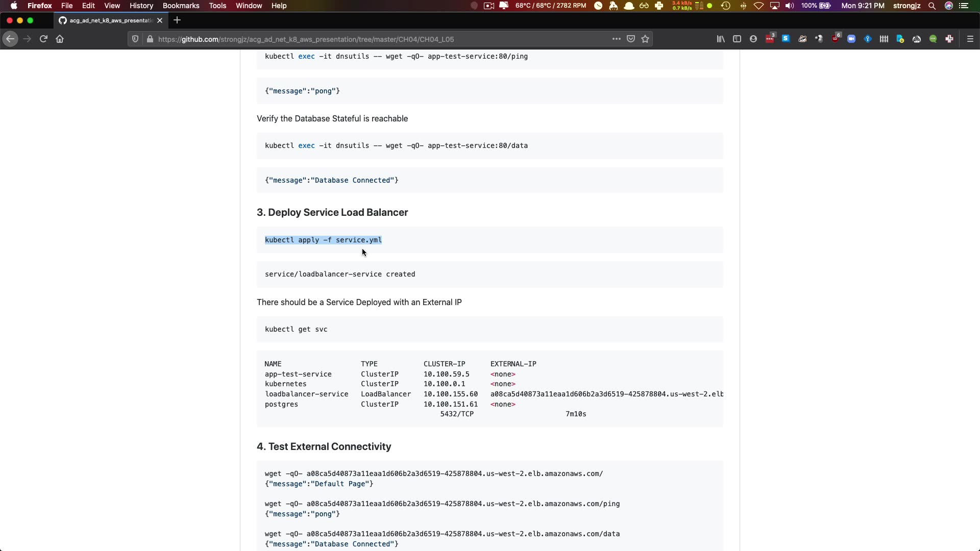Viewport: 980px width, 551px height.
Task: Open the Firefox hamburger application menu
Action: [x=970, y=39]
